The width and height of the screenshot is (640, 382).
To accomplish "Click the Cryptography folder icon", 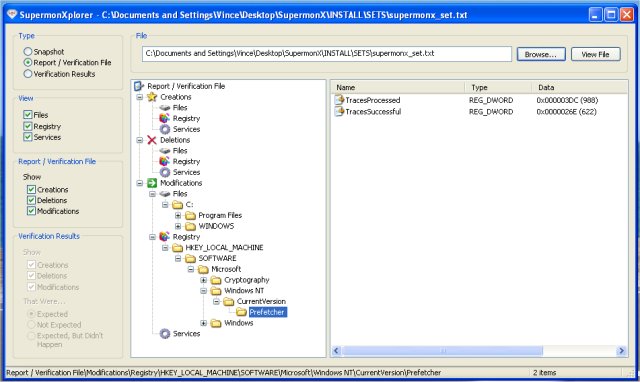I will (x=216, y=280).
